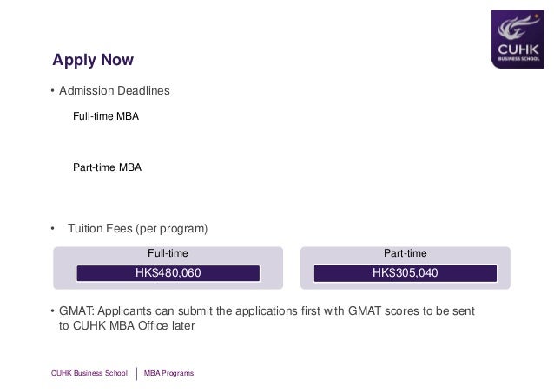Viewport: 554px width, 392px height.
Task: Select the Apply Now heading
Action: click(x=93, y=60)
